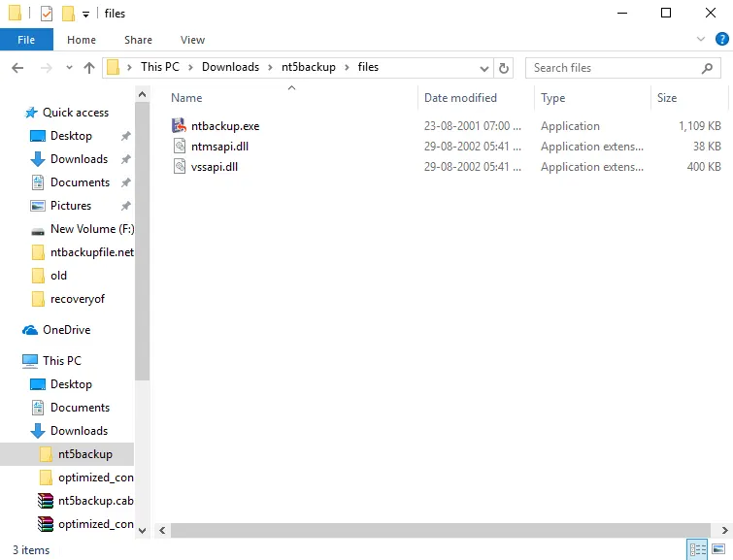Open the Customize Quick Access Toolbar dropdown

pos(85,15)
